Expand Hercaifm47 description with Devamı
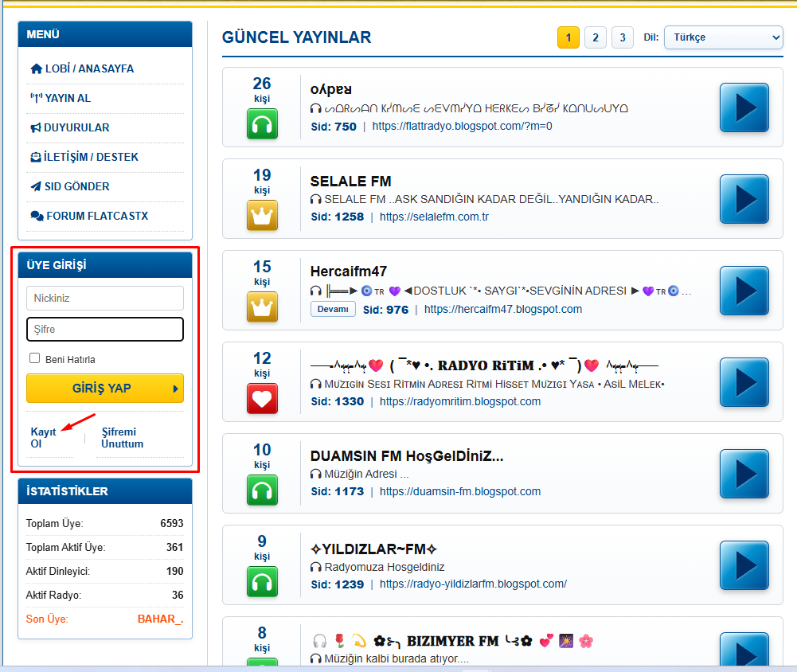 pos(333,309)
